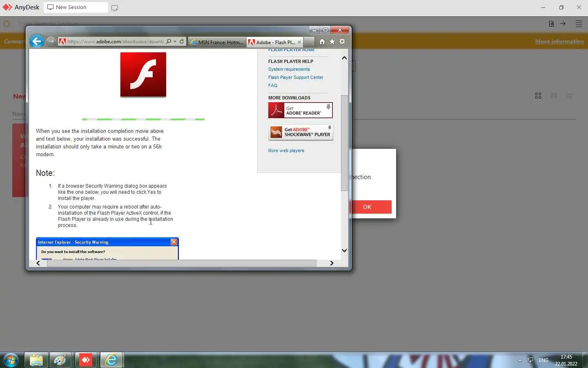Image resolution: width=588 pixels, height=368 pixels.
Task: Open Internet Explorer's Home page icon
Action: click(322, 42)
